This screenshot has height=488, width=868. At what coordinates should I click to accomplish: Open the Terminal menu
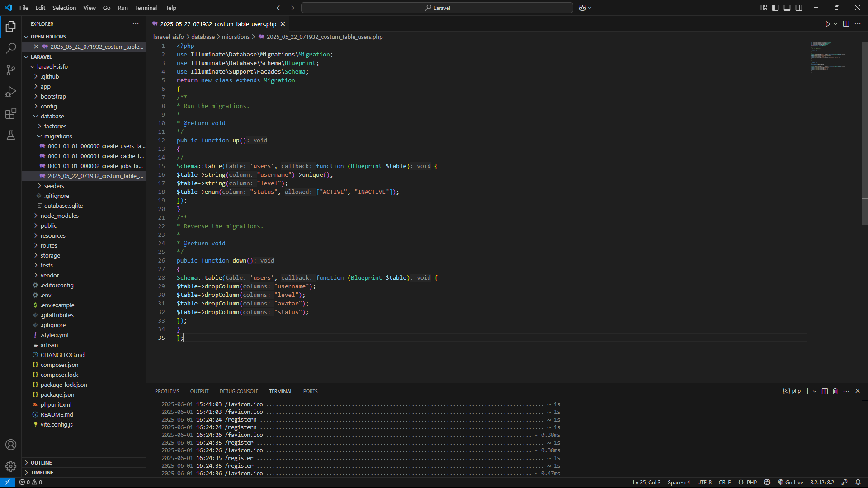coord(146,8)
